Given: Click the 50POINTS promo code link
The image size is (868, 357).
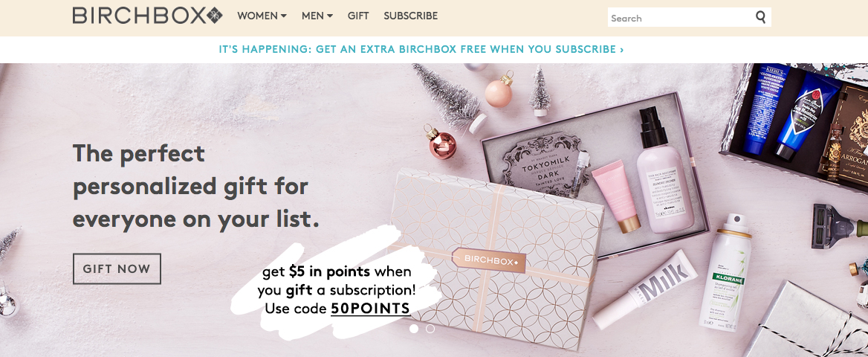Looking at the screenshot, I should [x=370, y=309].
